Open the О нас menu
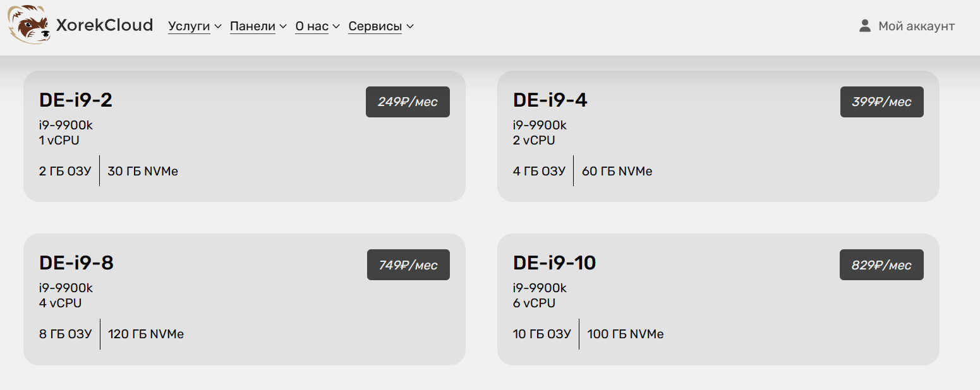The height and width of the screenshot is (390, 980). point(312,27)
